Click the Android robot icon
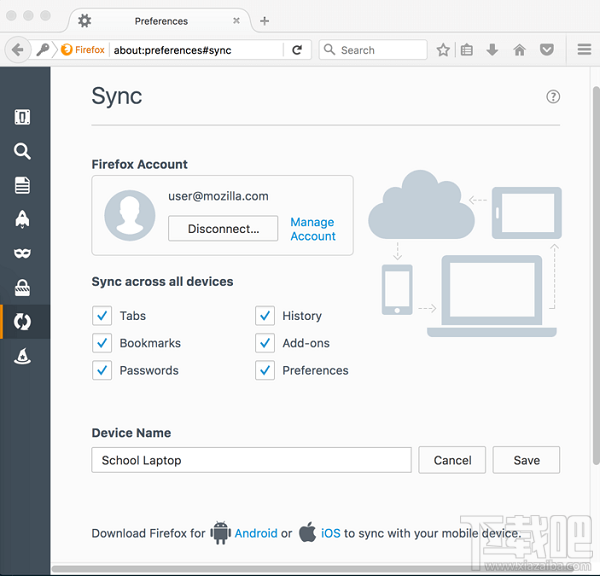Image resolution: width=600 pixels, height=576 pixels. point(220,532)
